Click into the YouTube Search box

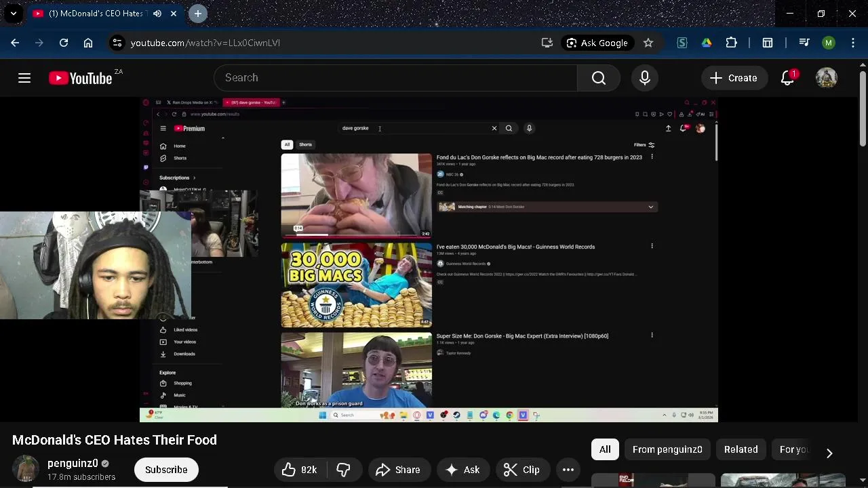click(395, 77)
